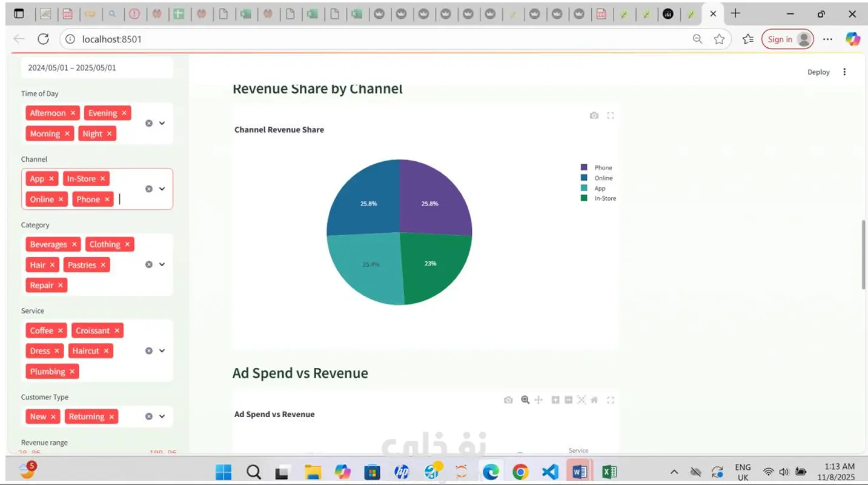Close the active browser tab

713,13
